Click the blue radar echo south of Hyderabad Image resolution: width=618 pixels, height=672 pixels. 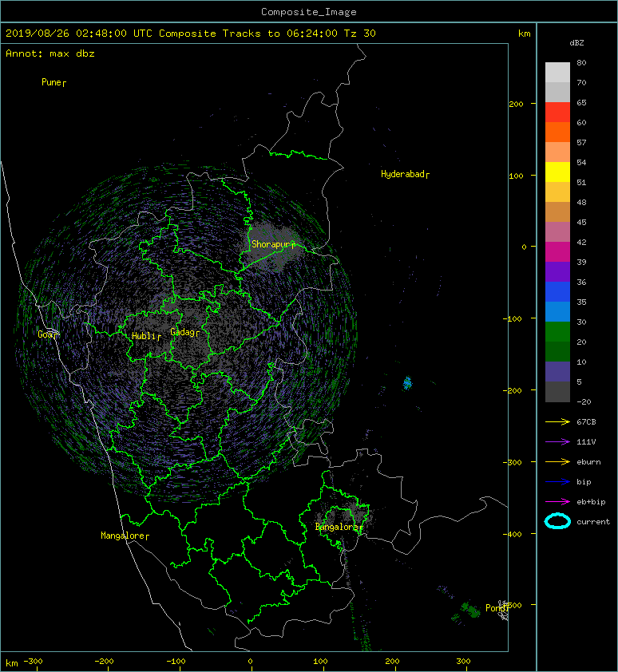pos(407,383)
